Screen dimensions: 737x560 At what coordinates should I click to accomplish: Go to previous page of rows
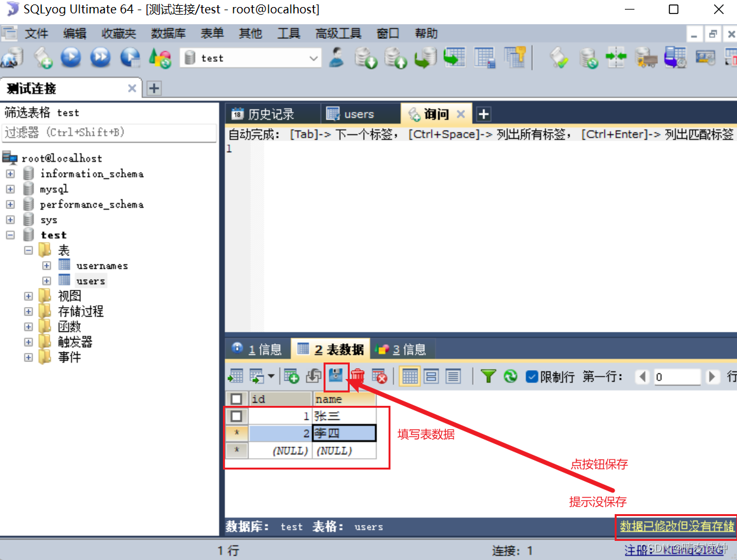pos(643,377)
